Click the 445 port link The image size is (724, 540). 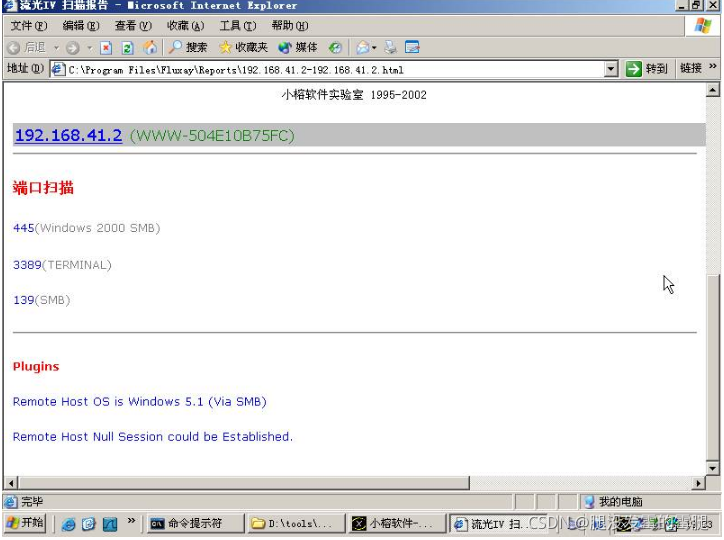point(24,228)
